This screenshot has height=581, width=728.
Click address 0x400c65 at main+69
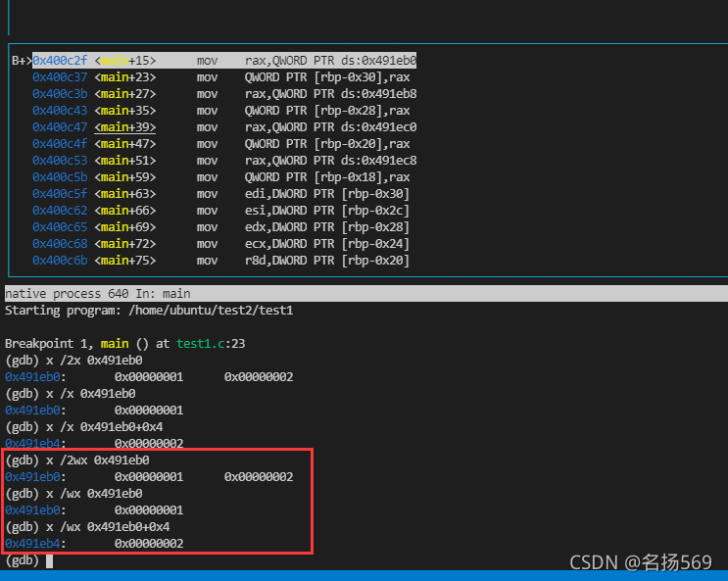pos(60,227)
